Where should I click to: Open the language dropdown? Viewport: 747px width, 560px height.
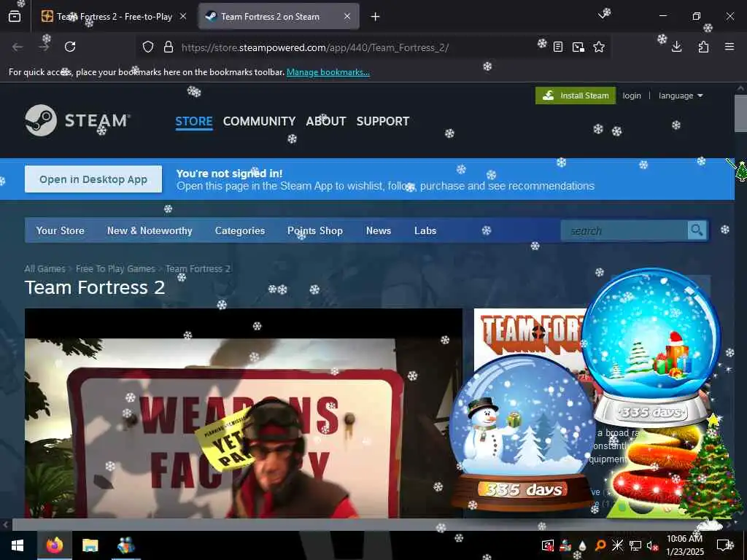click(681, 96)
